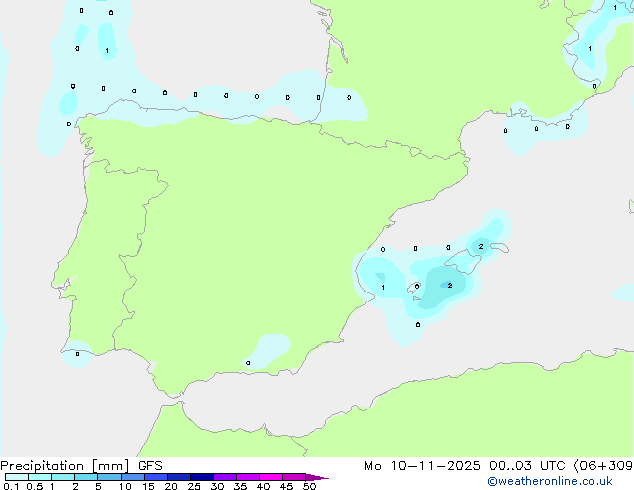Select the '00..03 UTC' time label
Viewport: 634px width, 490px height.
[527, 466]
